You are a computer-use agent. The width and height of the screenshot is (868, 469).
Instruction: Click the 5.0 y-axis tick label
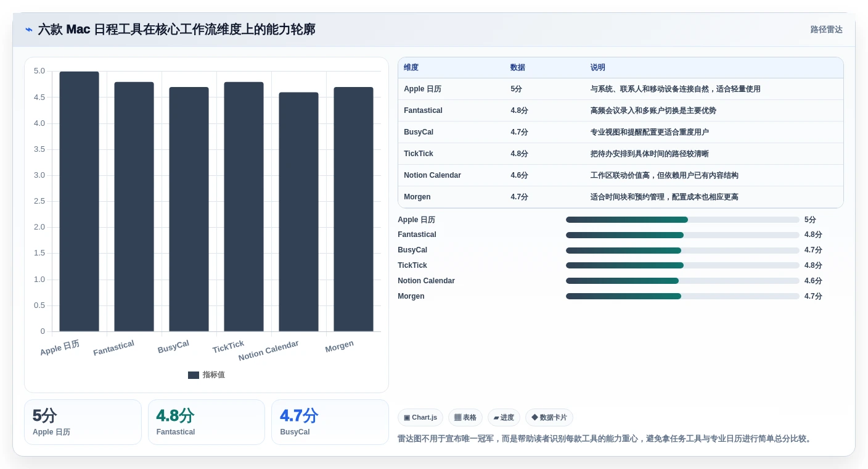(39, 71)
